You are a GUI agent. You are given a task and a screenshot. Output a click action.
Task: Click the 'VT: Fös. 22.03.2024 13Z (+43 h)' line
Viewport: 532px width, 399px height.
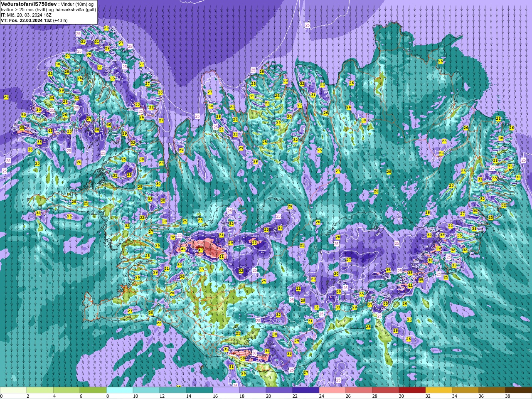[34, 20]
